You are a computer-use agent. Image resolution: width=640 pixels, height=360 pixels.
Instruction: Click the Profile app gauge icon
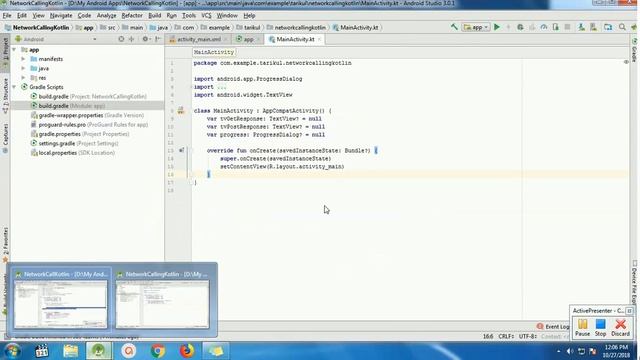544,27
